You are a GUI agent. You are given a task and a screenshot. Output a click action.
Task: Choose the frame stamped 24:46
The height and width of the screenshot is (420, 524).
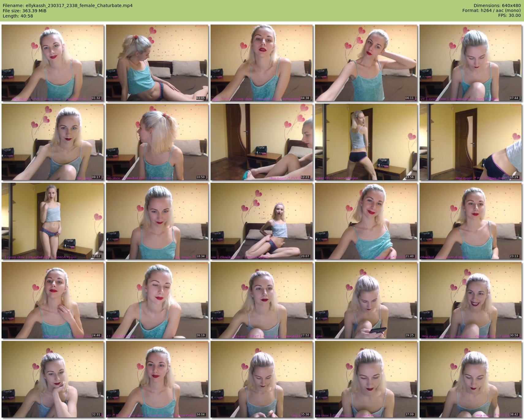tap(53, 300)
